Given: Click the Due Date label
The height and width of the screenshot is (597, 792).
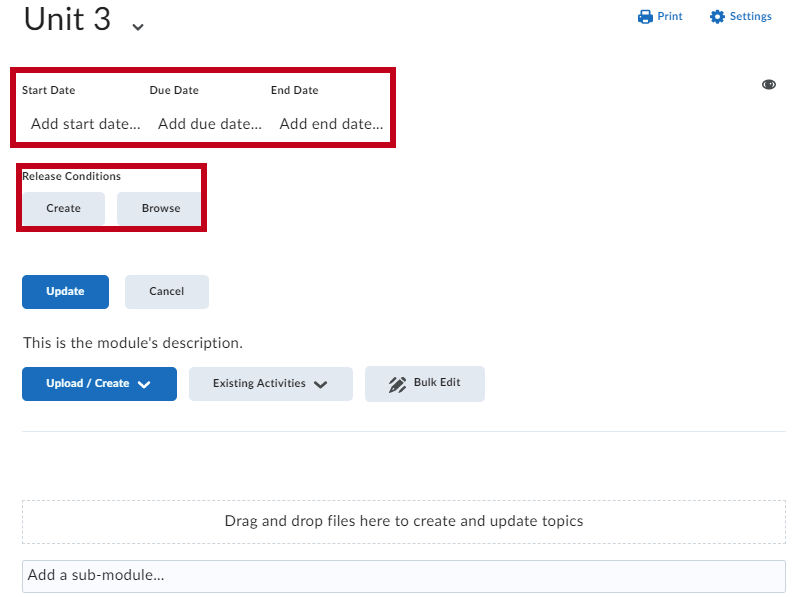Looking at the screenshot, I should coord(174,90).
